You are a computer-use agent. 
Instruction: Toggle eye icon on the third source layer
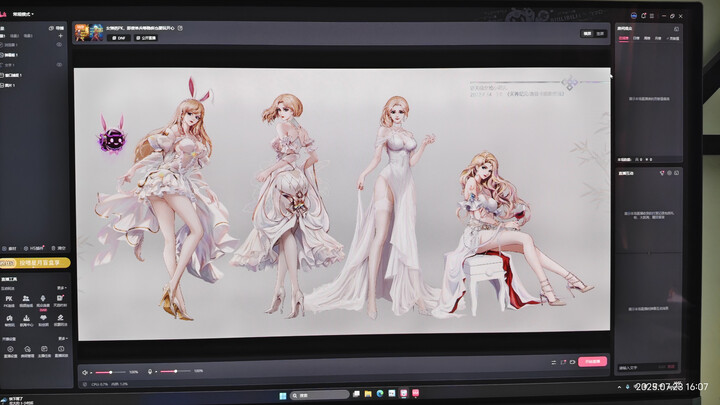coord(60,65)
